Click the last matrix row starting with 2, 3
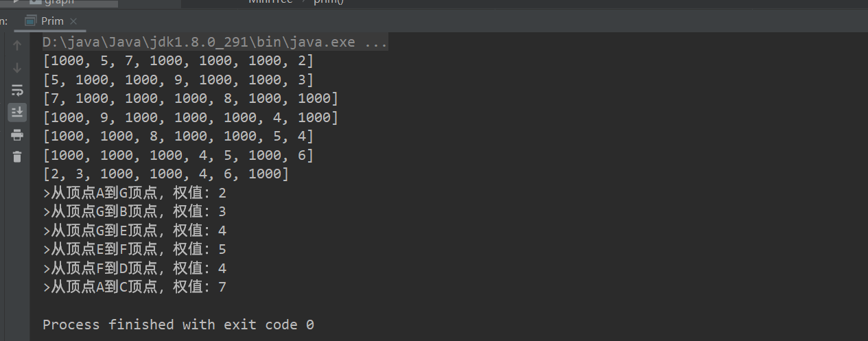The height and width of the screenshot is (341, 868). coord(165,174)
